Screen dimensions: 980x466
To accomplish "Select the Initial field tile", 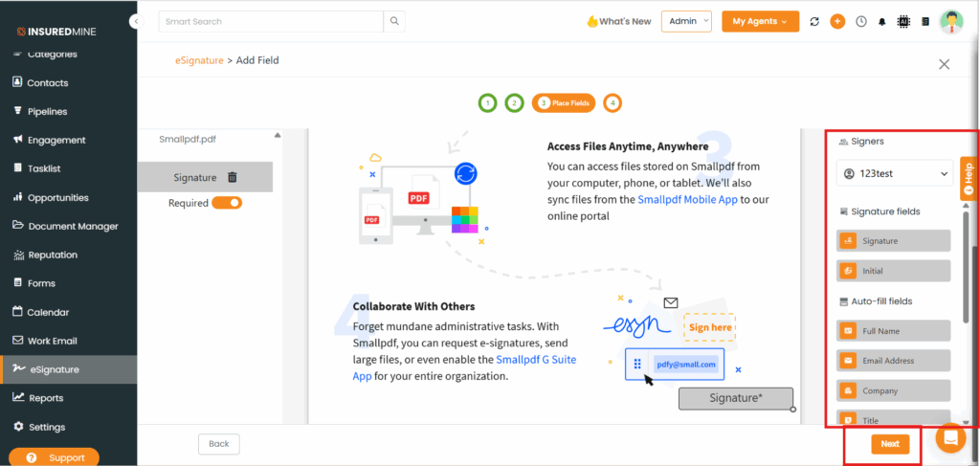I will 893,271.
